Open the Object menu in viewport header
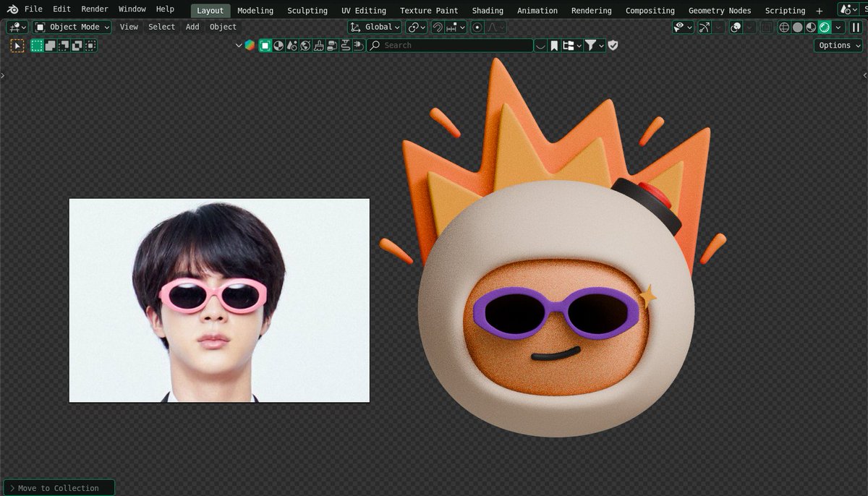This screenshot has height=496, width=868. point(223,27)
